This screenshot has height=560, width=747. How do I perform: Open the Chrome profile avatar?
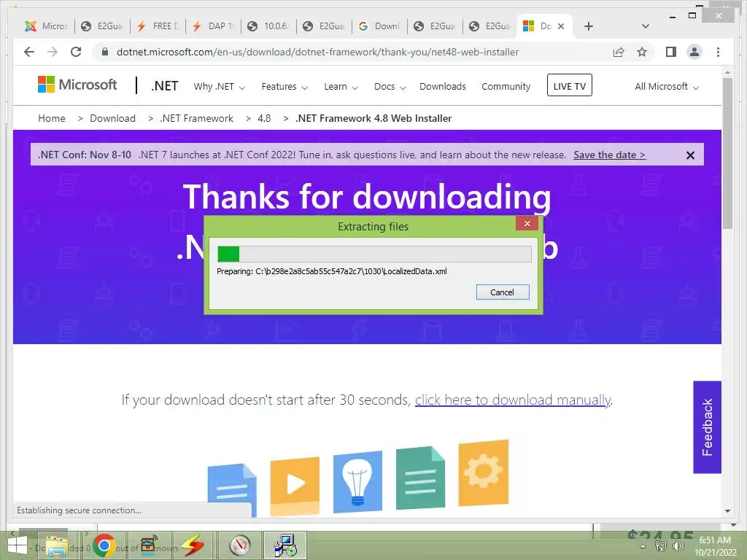click(x=694, y=52)
